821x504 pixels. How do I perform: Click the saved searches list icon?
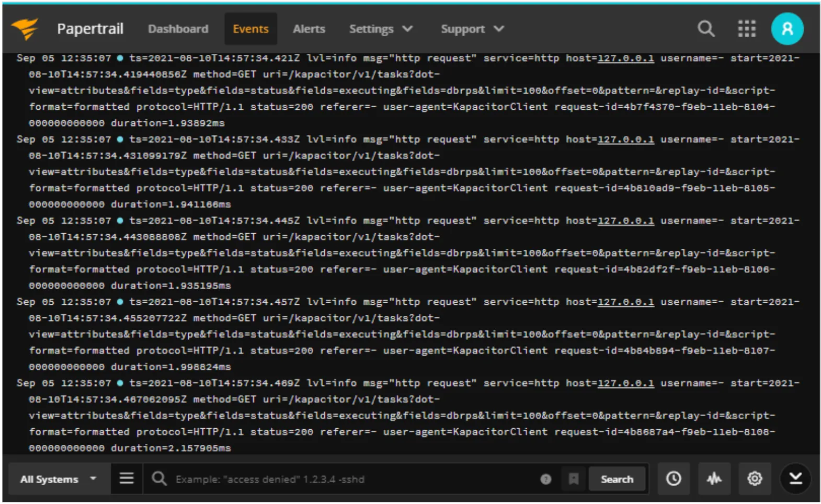[x=127, y=478]
